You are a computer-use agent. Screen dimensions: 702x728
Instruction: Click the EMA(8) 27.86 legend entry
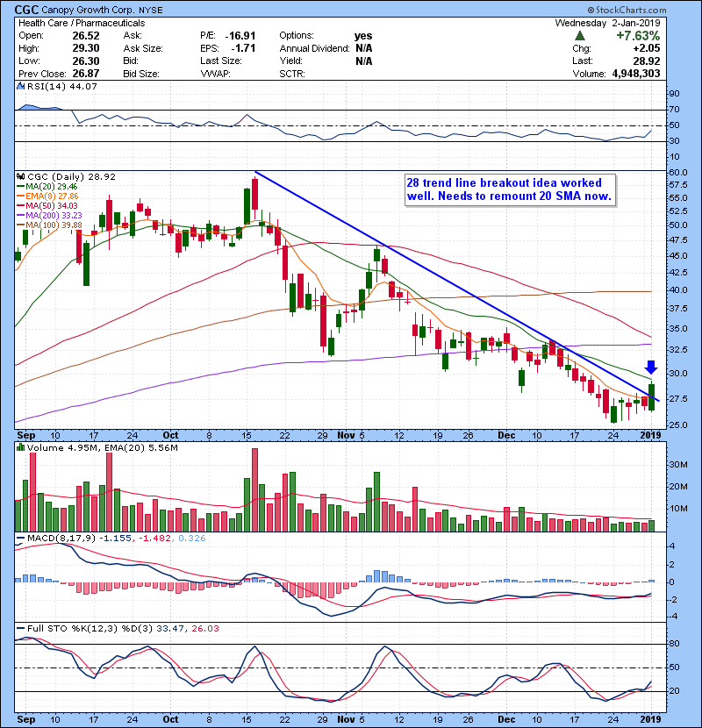pos(48,196)
